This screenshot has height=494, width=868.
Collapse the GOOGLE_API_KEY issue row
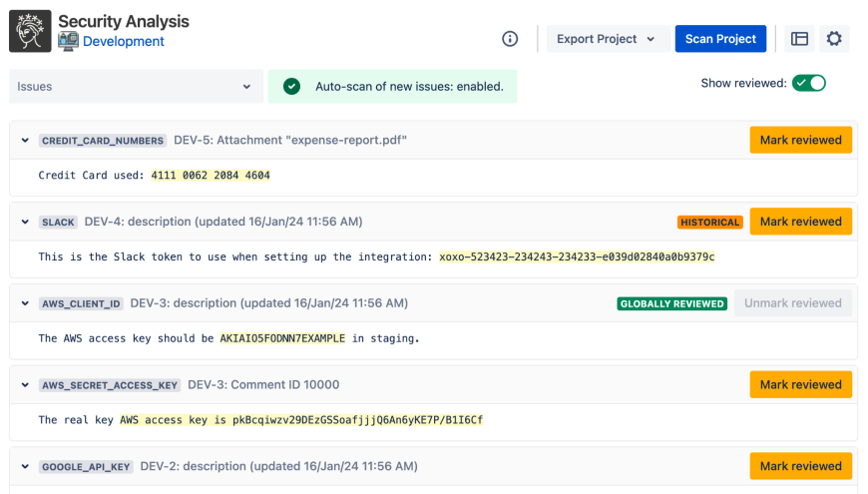tap(25, 466)
